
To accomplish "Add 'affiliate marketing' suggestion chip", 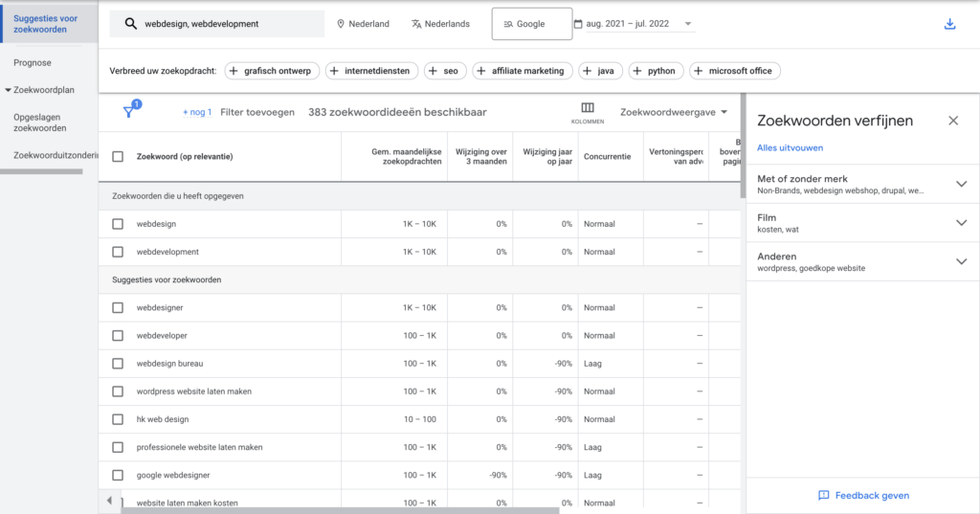I will [523, 71].
